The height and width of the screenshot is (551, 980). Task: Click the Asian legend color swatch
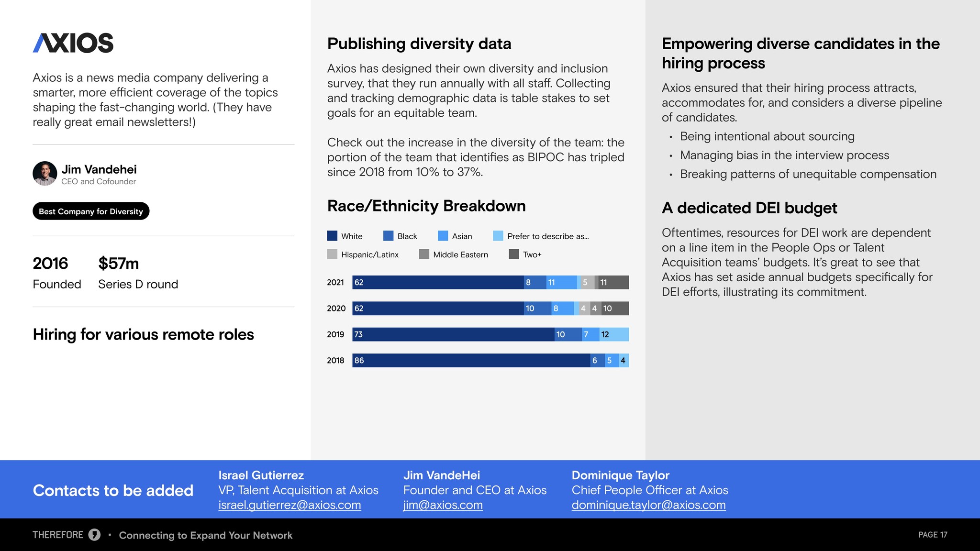point(443,236)
